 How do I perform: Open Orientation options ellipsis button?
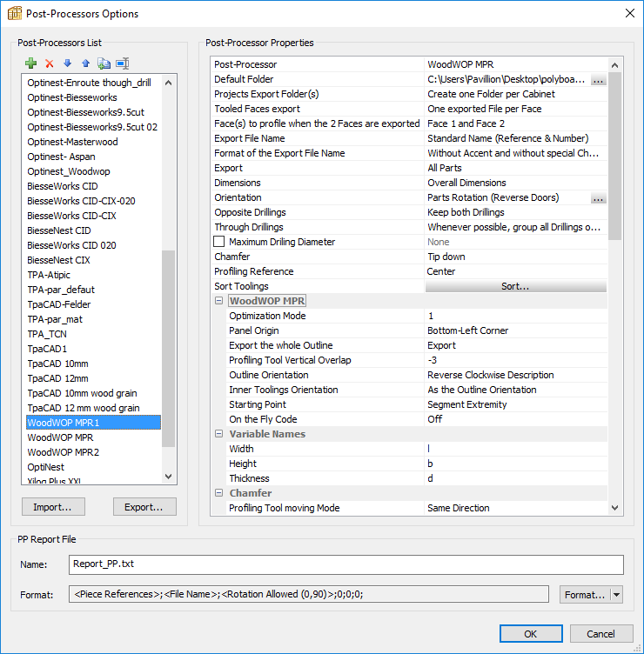[x=598, y=198]
